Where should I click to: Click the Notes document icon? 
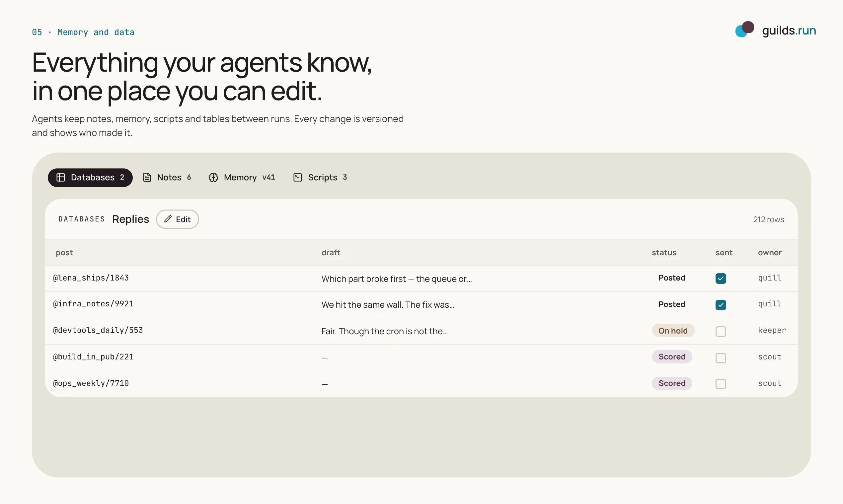click(x=147, y=177)
